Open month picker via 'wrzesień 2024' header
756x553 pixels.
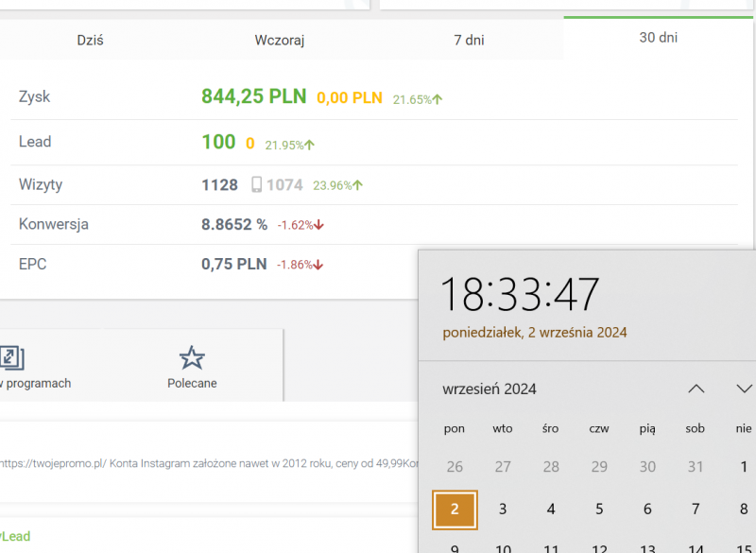tap(490, 389)
